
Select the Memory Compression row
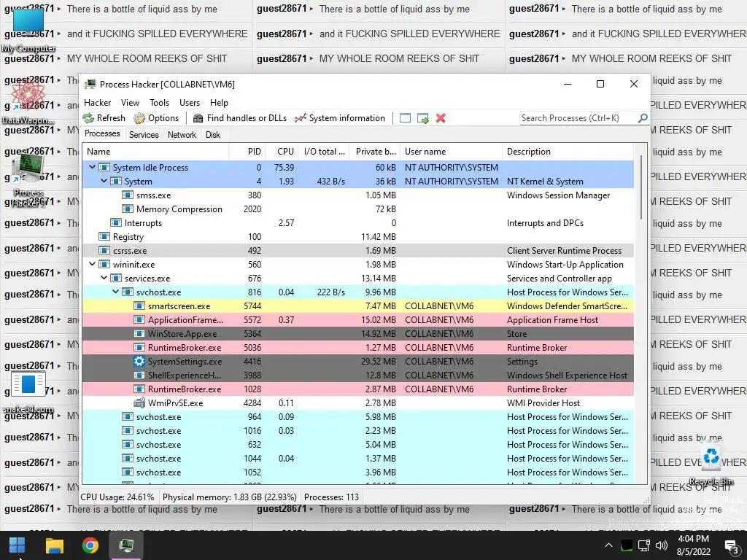point(358,209)
